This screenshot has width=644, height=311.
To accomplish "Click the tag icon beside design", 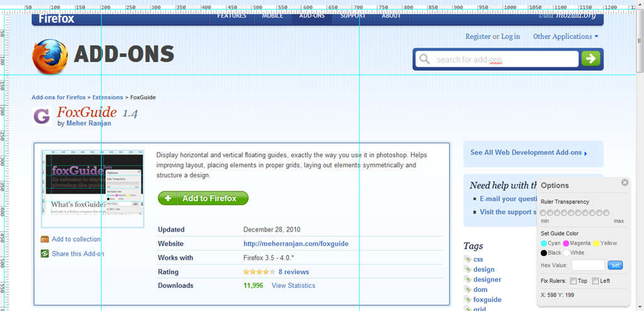I will pyautogui.click(x=467, y=269).
